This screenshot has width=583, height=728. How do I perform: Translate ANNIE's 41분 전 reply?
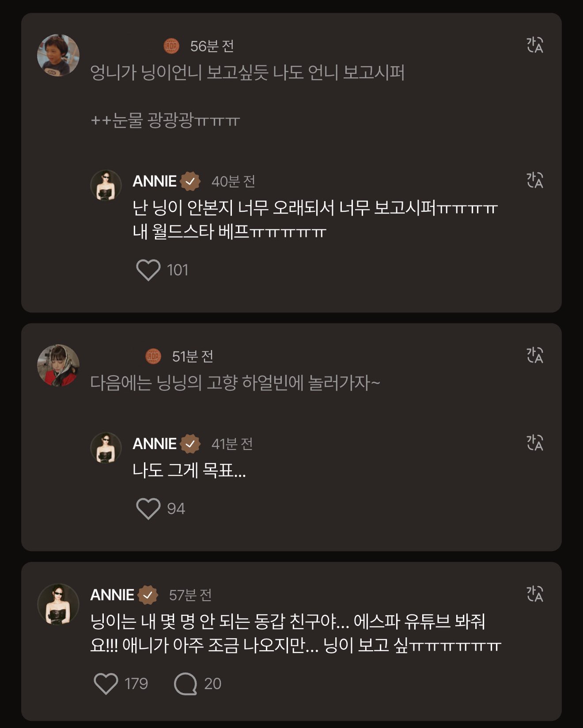point(534,443)
